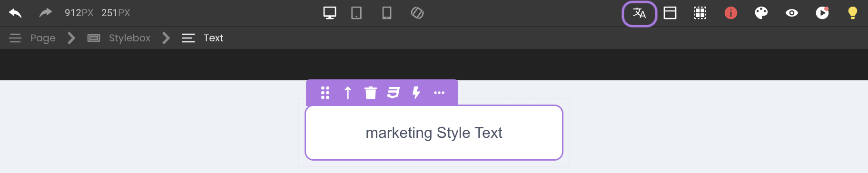Image resolution: width=868 pixels, height=173 pixels.
Task: Select the parent element up arrow
Action: point(348,93)
